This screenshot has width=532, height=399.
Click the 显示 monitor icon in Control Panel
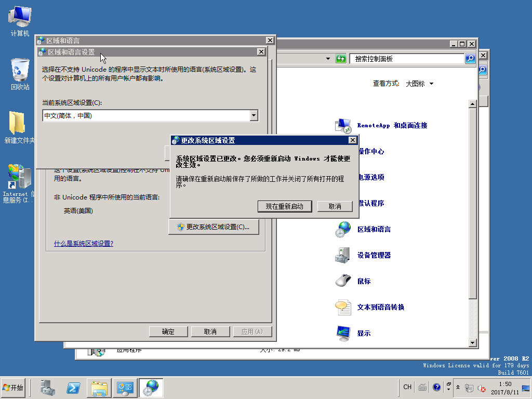pos(343,333)
